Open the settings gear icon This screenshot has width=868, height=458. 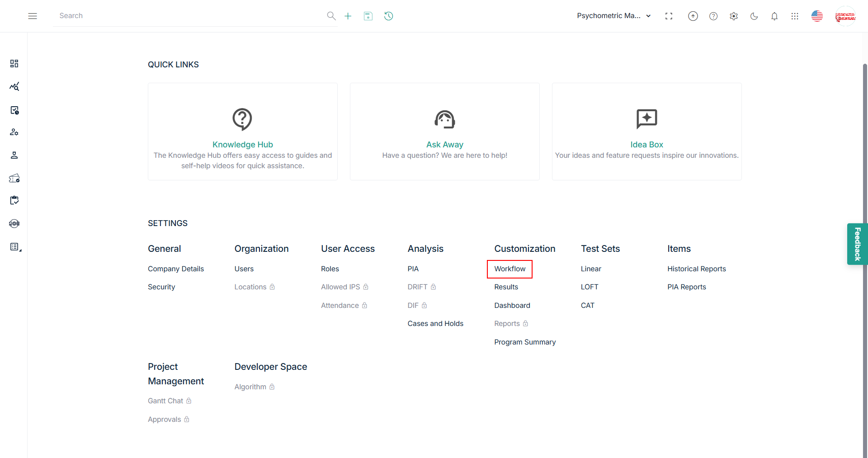click(733, 16)
